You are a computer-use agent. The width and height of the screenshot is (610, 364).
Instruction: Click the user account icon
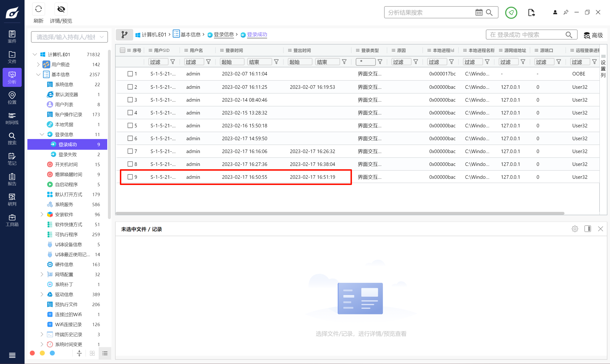coord(555,12)
